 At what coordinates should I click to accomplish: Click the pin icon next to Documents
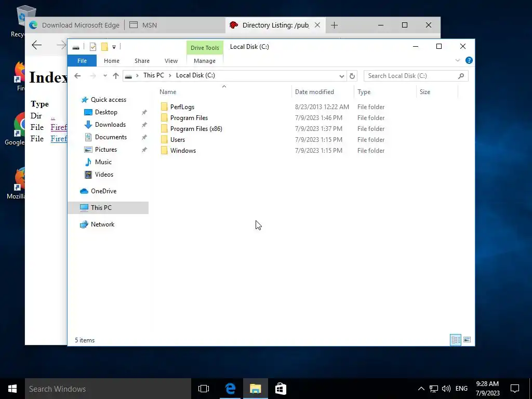[x=144, y=137]
